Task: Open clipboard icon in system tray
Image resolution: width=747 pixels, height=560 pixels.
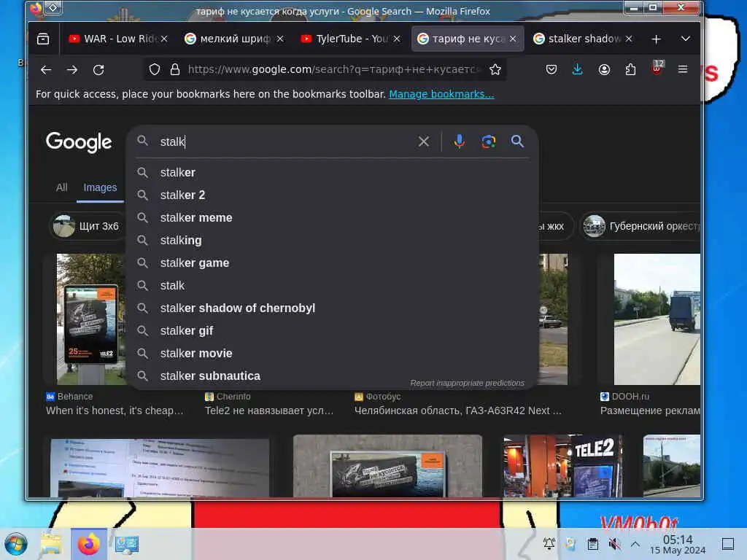Action: pyautogui.click(x=592, y=543)
